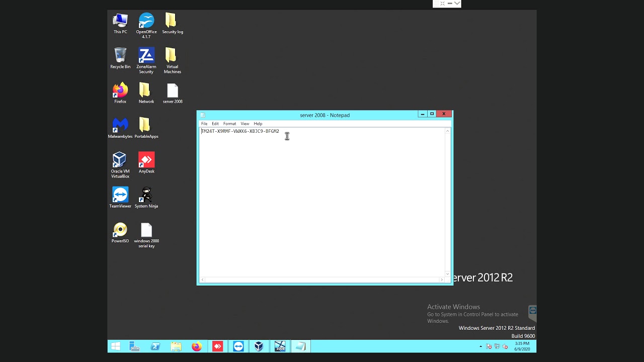Select the Virtual Machines folder
Image resolution: width=644 pixels, height=362 pixels.
pos(172,61)
